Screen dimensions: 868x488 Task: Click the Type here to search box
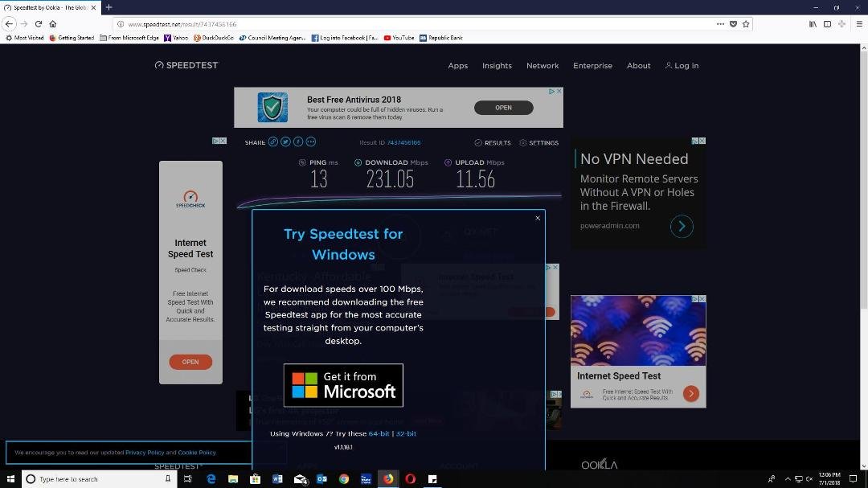[x=100, y=478]
